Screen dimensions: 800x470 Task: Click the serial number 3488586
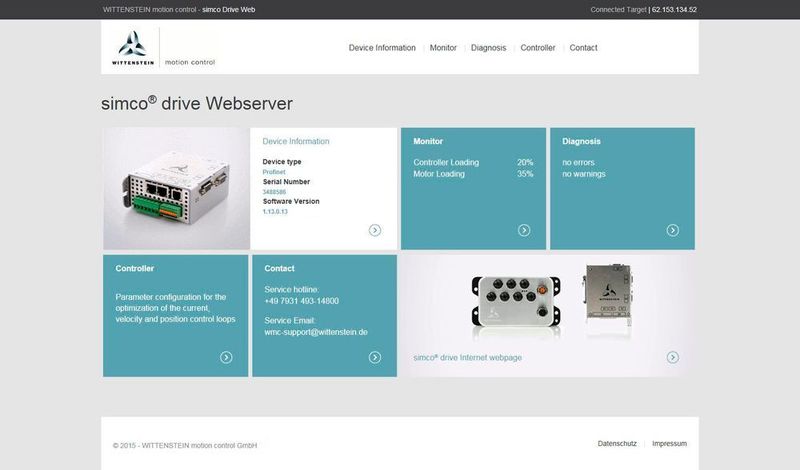(274, 192)
